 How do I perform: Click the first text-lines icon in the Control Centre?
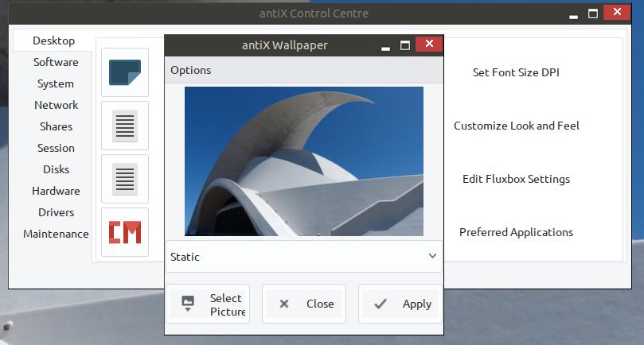click(x=125, y=126)
